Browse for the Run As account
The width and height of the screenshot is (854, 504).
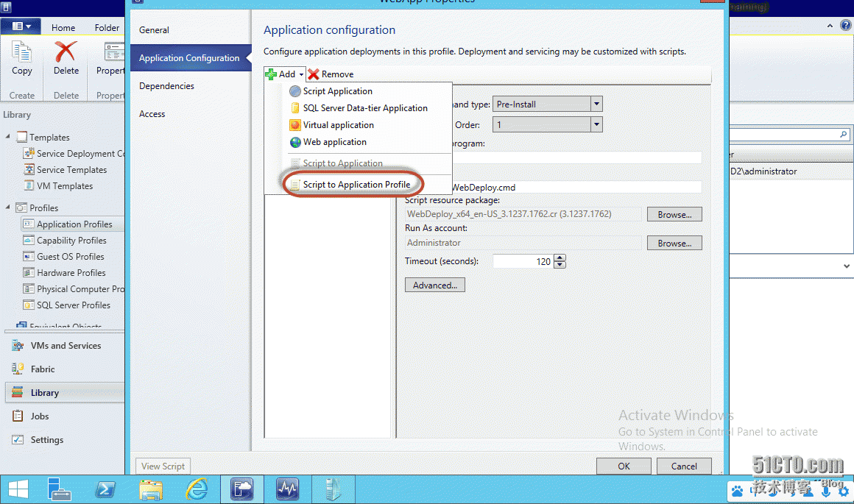(674, 243)
